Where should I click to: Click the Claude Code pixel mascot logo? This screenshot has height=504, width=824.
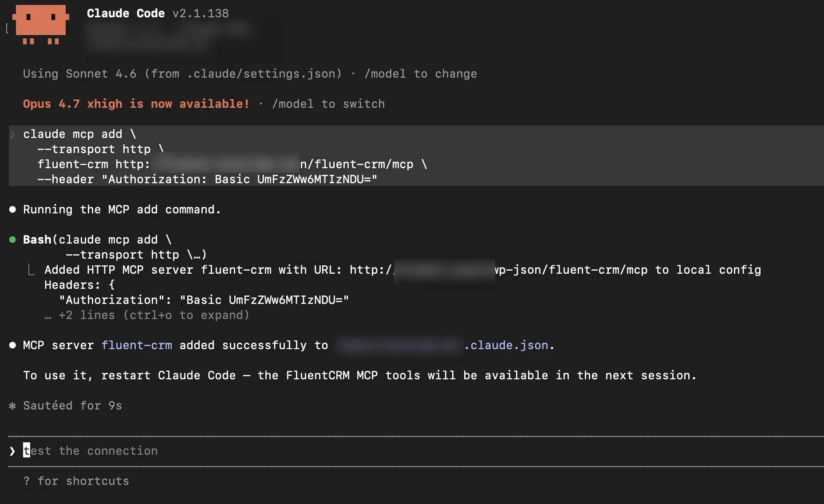[41, 24]
